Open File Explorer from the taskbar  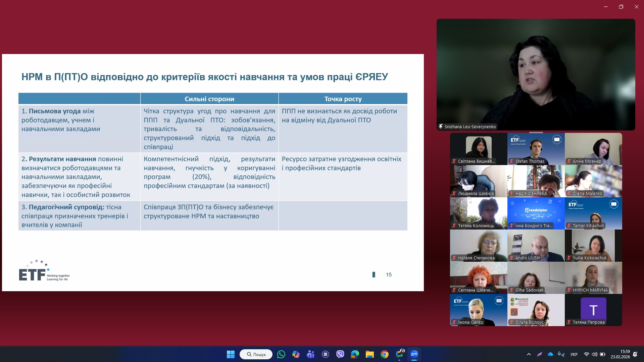[369, 354]
